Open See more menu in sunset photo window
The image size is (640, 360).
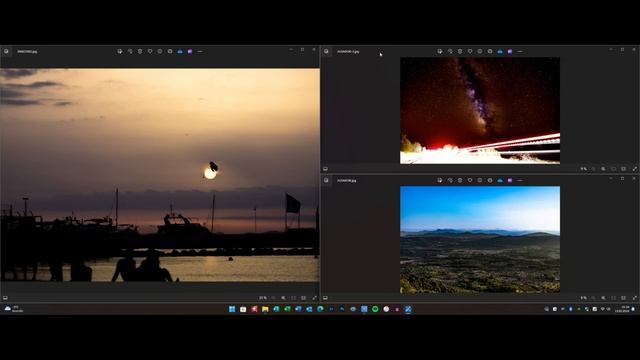point(200,51)
